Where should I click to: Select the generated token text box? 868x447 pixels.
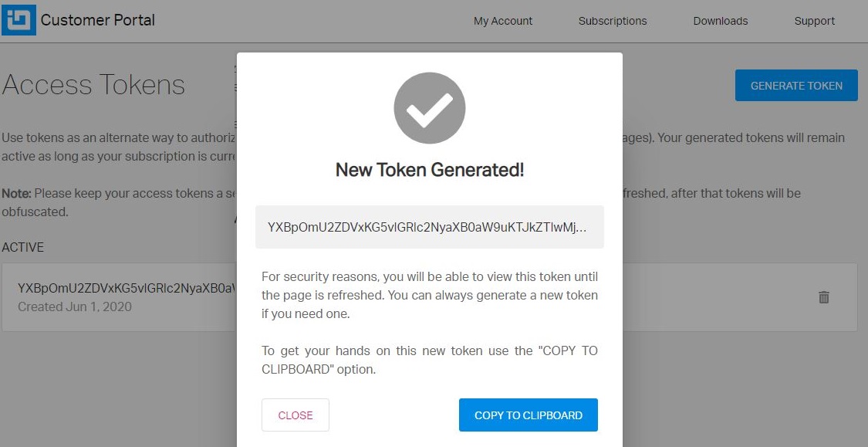point(429,227)
